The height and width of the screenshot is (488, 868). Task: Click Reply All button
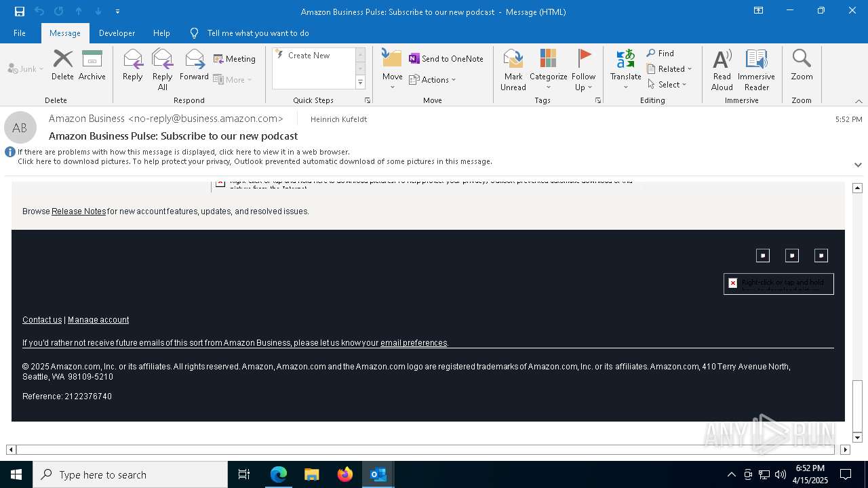[x=163, y=70]
